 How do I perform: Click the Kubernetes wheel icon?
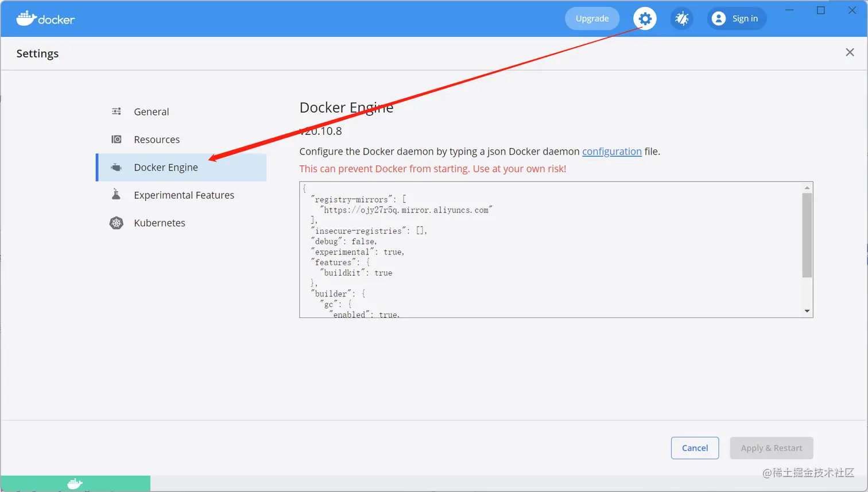tap(117, 223)
